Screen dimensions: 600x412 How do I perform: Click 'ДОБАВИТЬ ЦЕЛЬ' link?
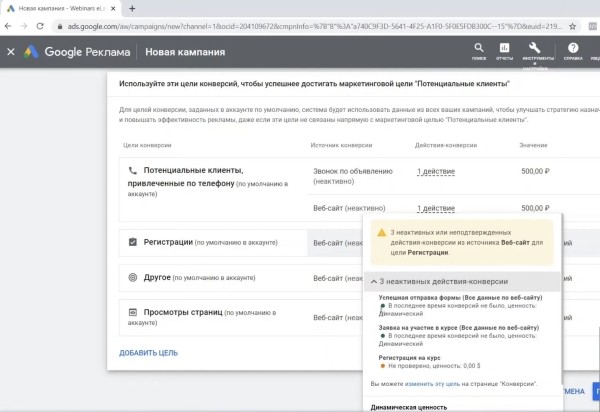[x=148, y=352]
